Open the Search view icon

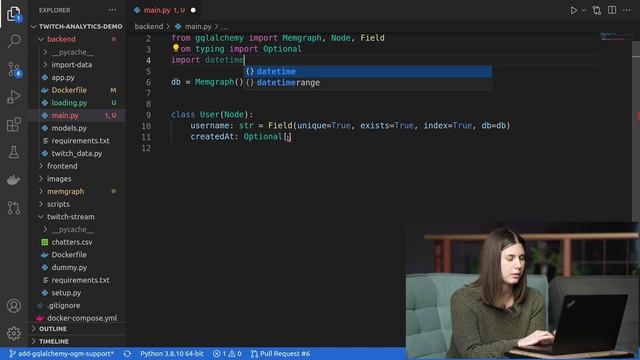(x=14, y=41)
